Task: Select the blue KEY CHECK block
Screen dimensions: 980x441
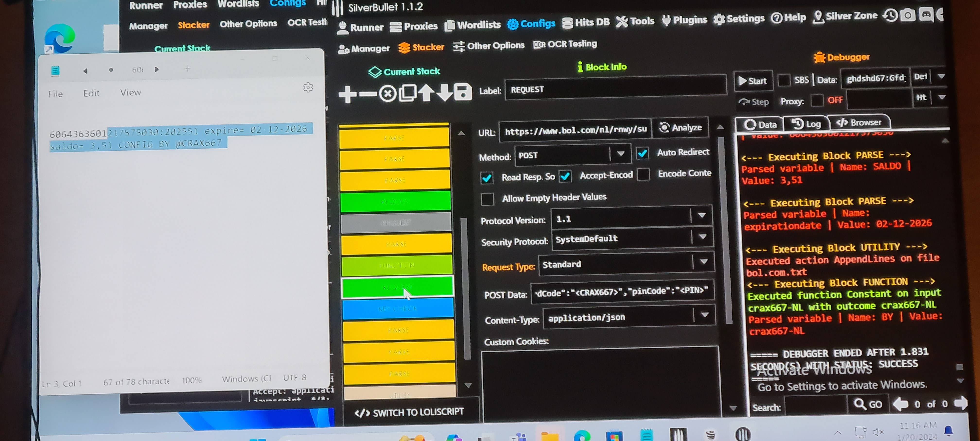Action: (398, 308)
